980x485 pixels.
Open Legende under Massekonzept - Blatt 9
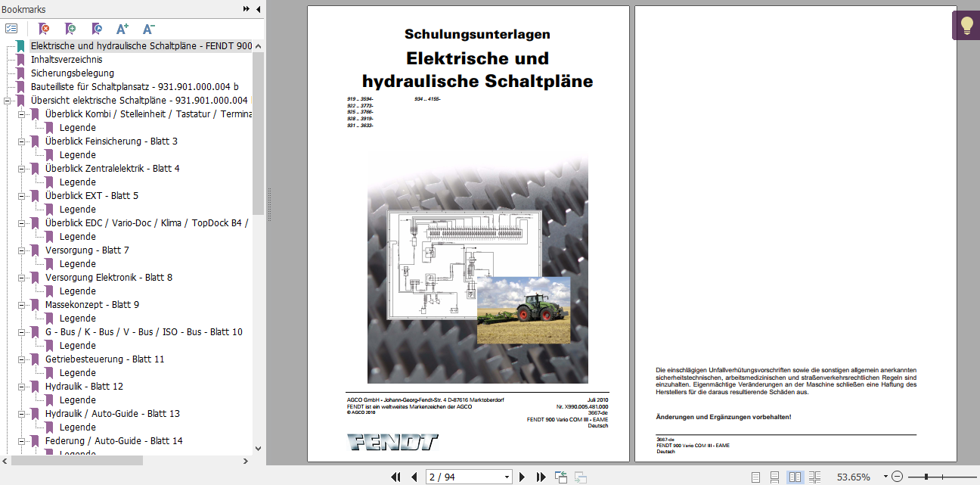click(x=78, y=319)
